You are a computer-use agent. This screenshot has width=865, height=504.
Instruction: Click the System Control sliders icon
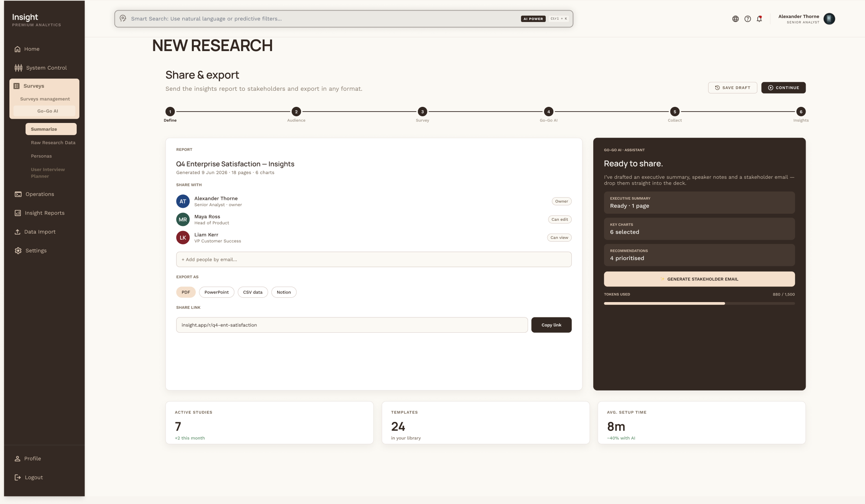tap(18, 68)
